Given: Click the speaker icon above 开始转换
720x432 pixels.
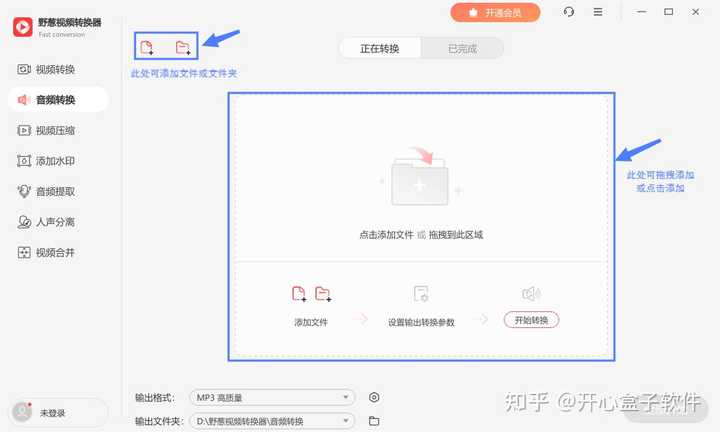Looking at the screenshot, I should [x=531, y=294].
